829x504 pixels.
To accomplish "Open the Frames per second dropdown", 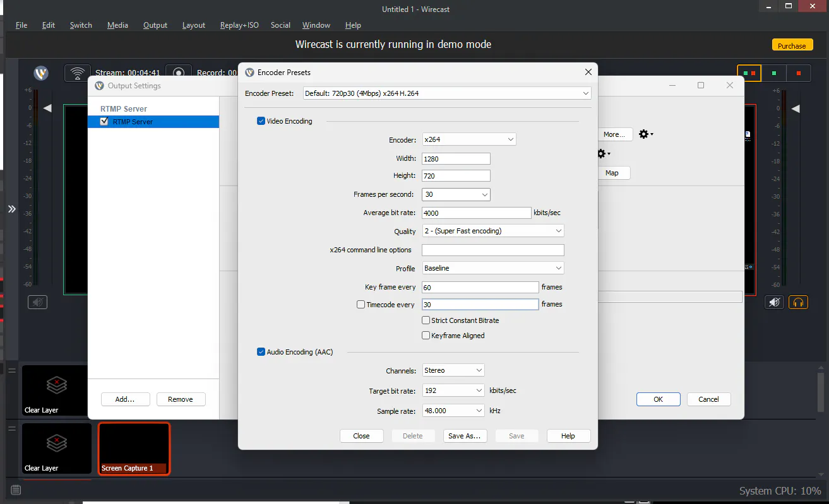I will [456, 195].
